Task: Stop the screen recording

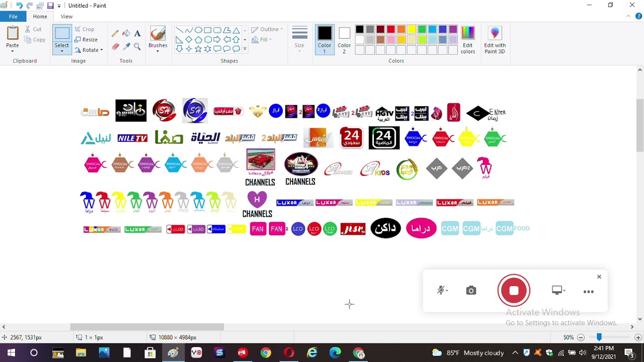Action: (514, 291)
